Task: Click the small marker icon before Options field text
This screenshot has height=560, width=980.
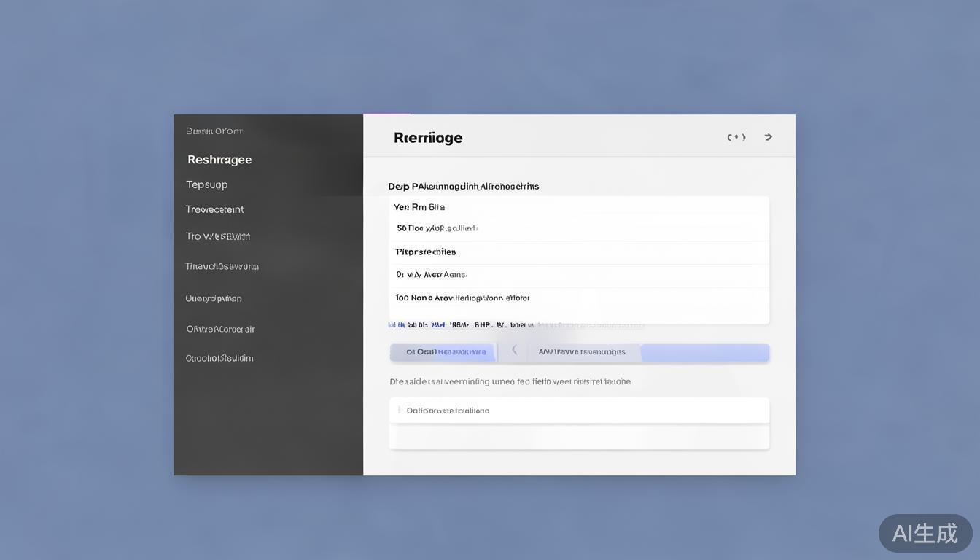Action: 399,411
